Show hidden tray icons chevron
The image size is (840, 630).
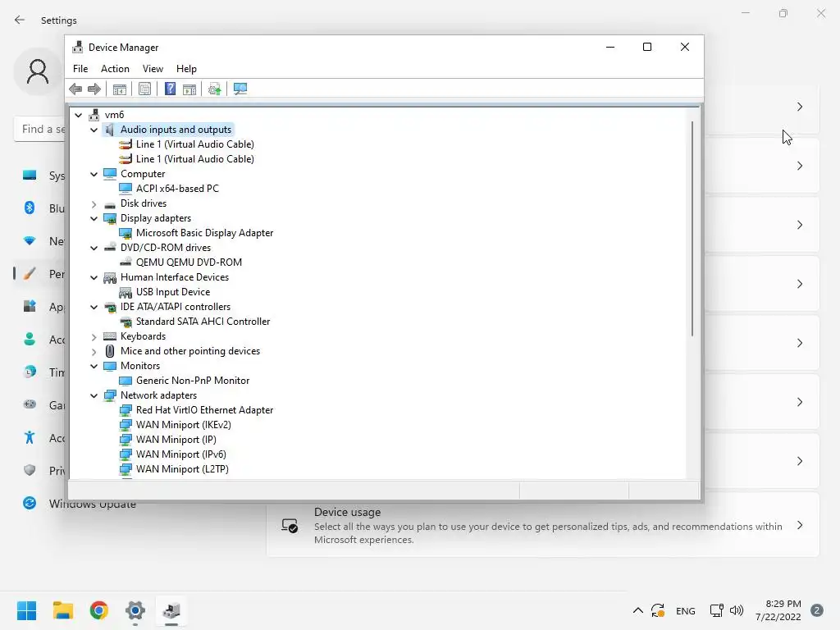pyautogui.click(x=637, y=610)
